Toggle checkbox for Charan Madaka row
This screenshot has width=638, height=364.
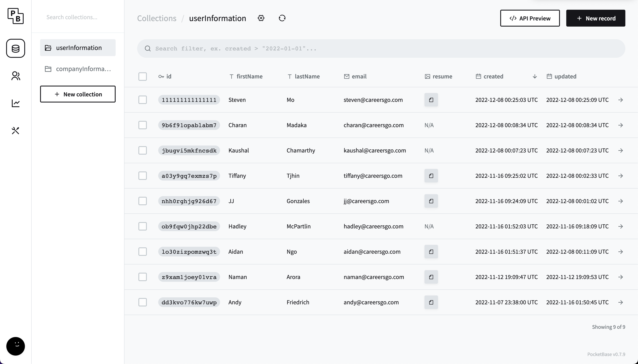tap(142, 125)
